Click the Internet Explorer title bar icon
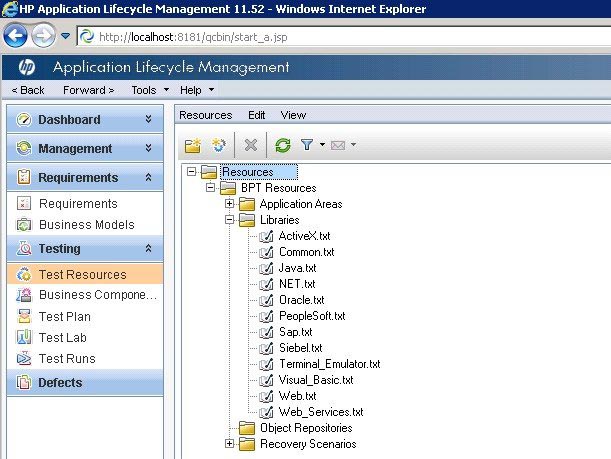This screenshot has height=459, width=611. point(9,9)
